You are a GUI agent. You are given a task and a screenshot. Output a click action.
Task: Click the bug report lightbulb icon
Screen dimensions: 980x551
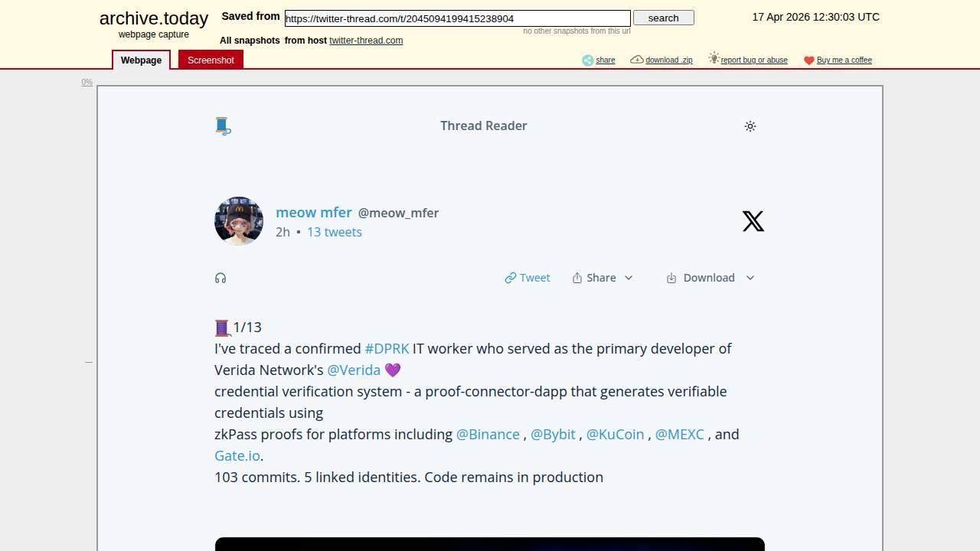pyautogui.click(x=714, y=58)
